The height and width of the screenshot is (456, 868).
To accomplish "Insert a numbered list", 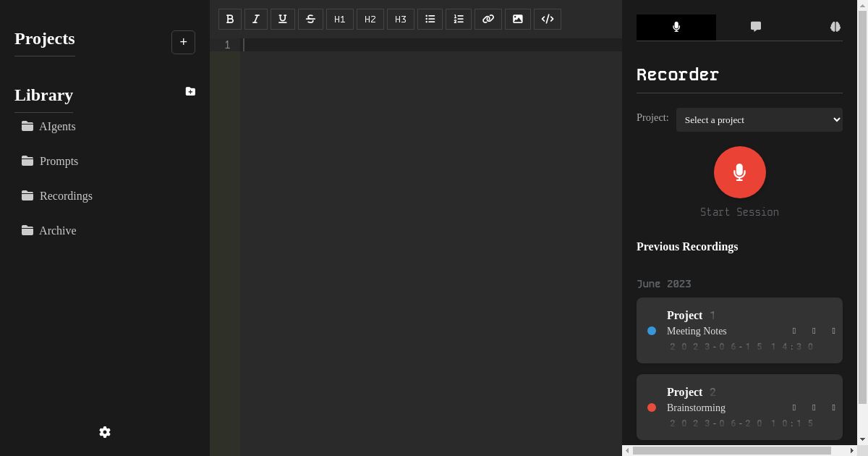I will pyautogui.click(x=458, y=19).
